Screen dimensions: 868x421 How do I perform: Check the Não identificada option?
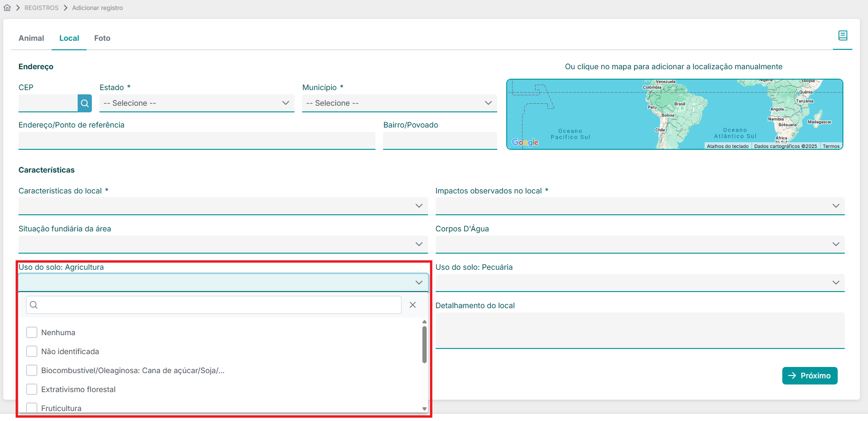pyautogui.click(x=32, y=351)
